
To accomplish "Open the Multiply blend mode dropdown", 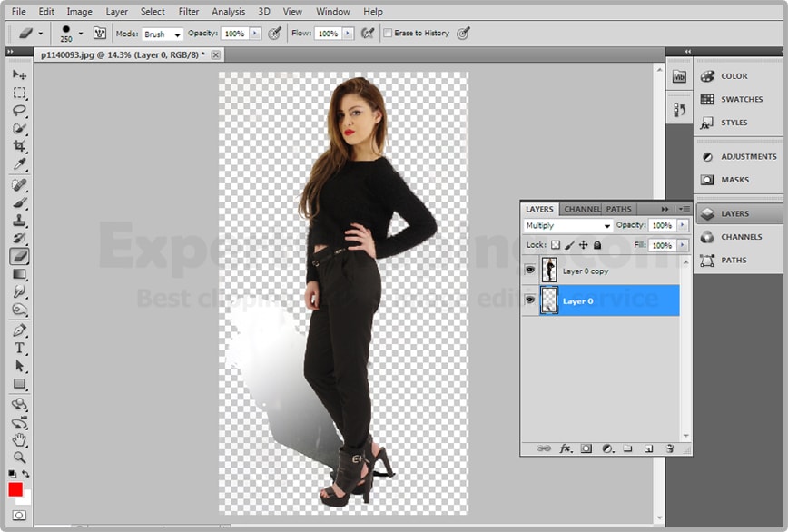I will [568, 225].
